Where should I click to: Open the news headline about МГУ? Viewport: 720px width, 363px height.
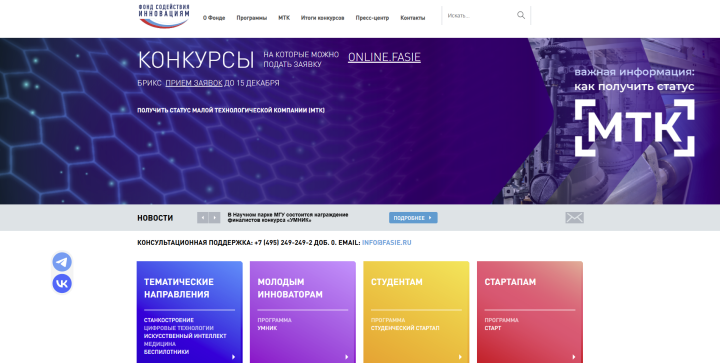[x=288, y=218]
